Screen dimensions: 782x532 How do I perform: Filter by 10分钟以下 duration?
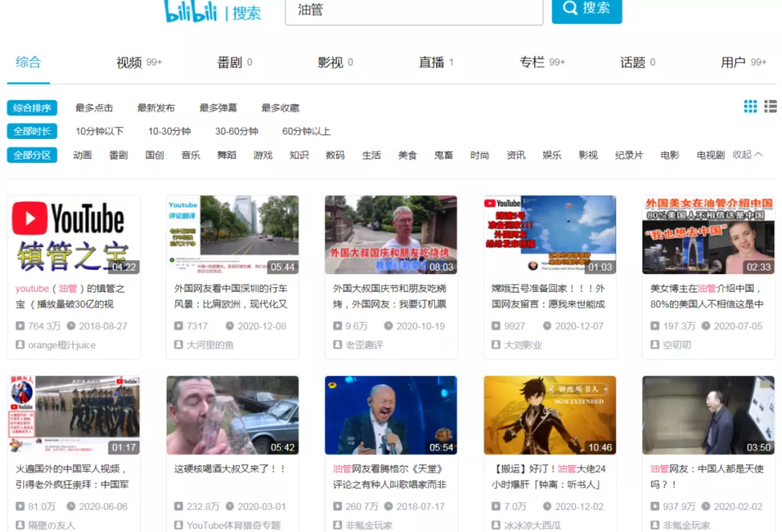[x=100, y=131]
